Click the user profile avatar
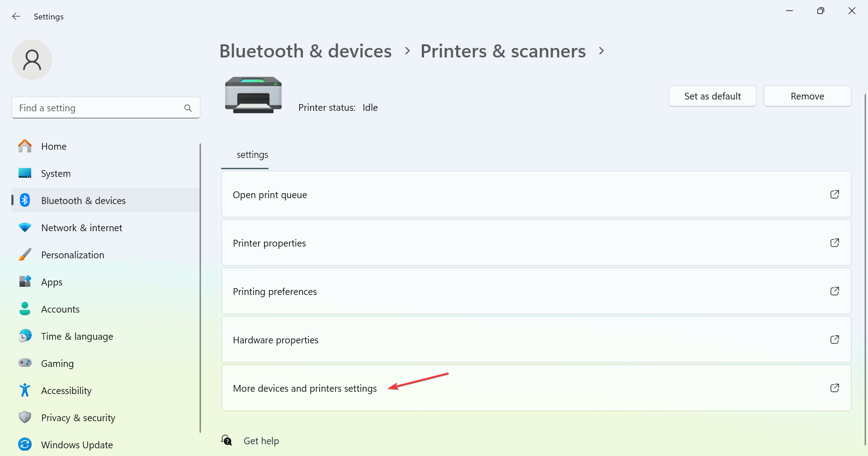The height and width of the screenshot is (456, 868). pos(32,60)
